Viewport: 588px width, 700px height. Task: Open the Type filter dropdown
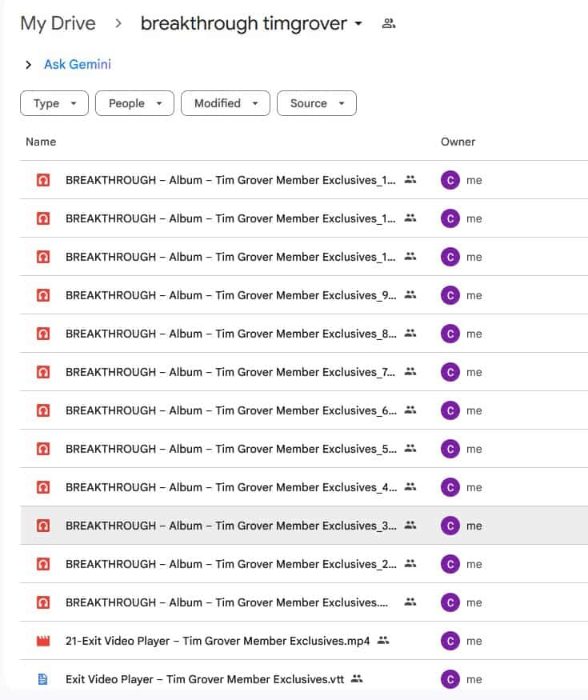pos(54,103)
